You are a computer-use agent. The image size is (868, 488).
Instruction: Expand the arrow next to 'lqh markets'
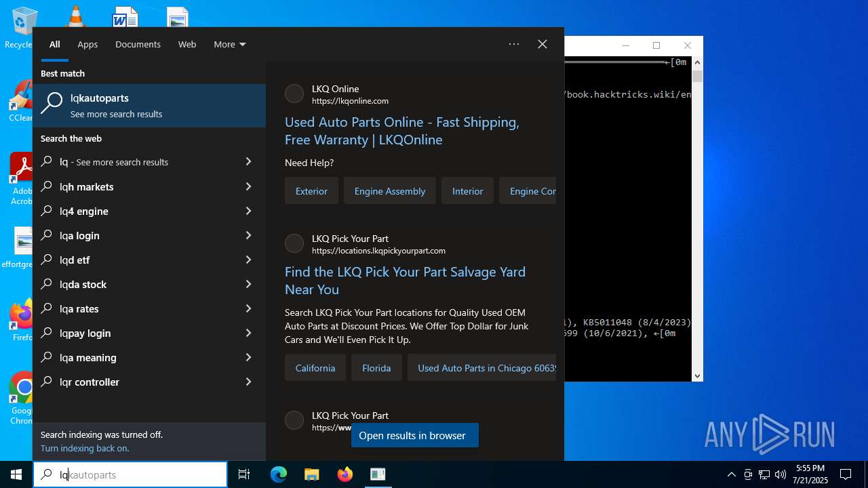[x=248, y=186]
